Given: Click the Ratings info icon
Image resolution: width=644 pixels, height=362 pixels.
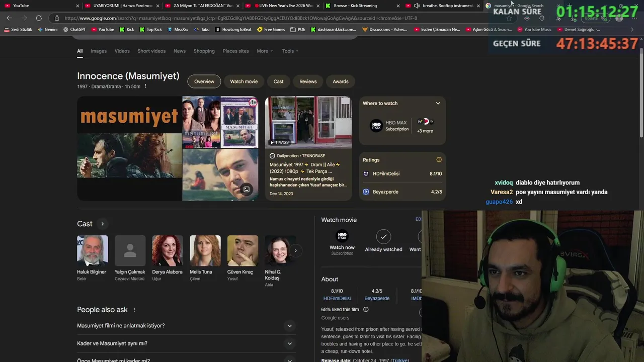Looking at the screenshot, I should click(439, 160).
